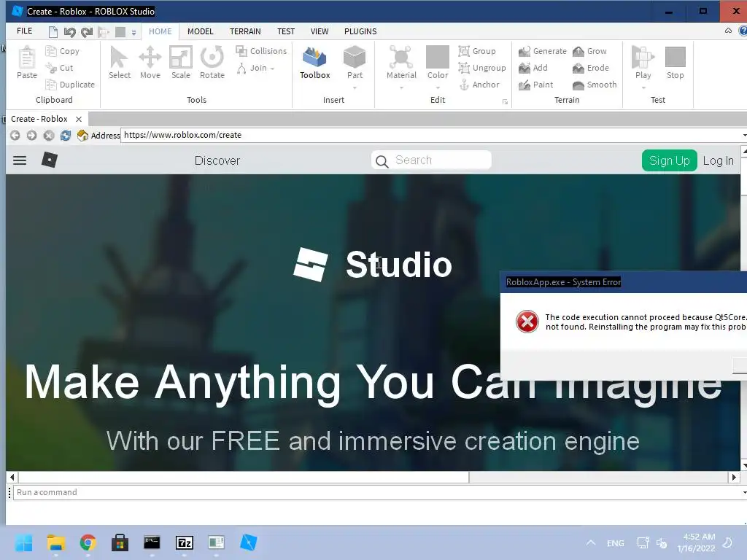Image resolution: width=747 pixels, height=560 pixels.
Task: Switch to the TEST ribbon tab
Action: point(286,31)
